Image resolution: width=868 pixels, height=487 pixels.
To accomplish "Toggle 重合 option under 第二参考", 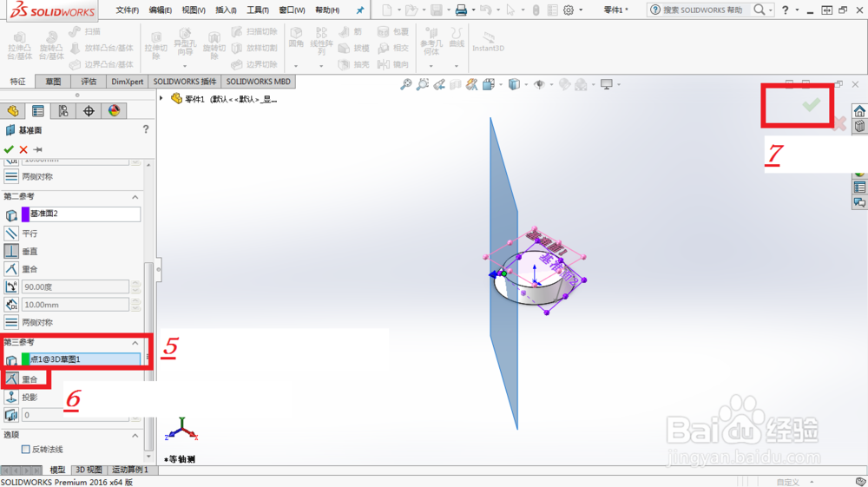I will (11, 269).
